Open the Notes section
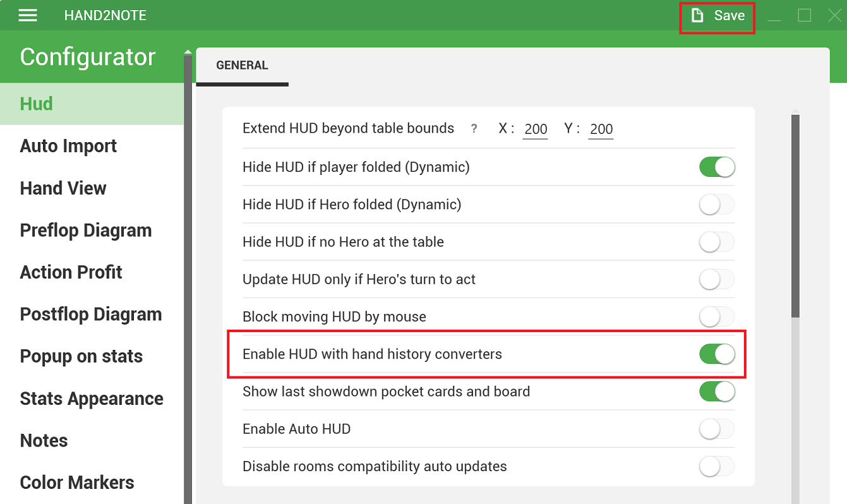The image size is (847, 504). click(92, 441)
